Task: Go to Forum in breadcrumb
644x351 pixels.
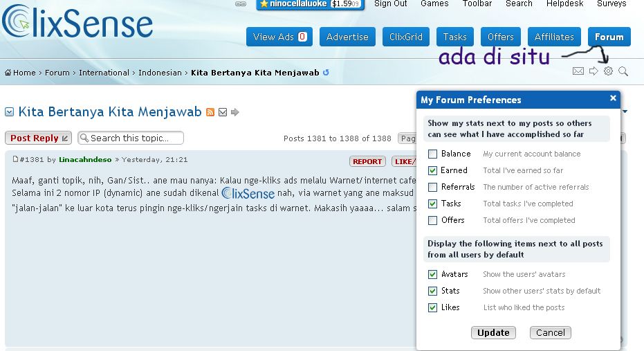Action: coord(57,73)
